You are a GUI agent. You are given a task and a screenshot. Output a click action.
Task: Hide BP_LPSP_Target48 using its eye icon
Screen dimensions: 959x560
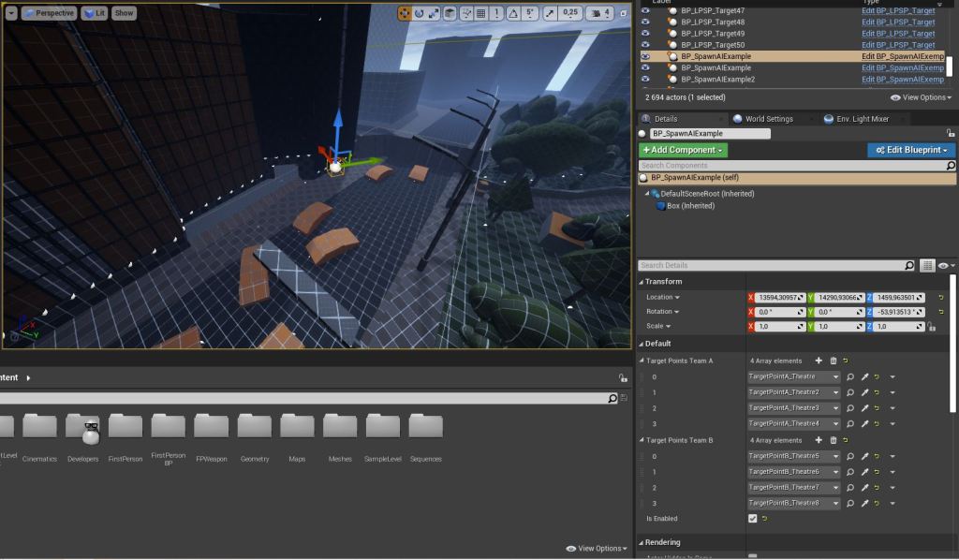[644, 22]
